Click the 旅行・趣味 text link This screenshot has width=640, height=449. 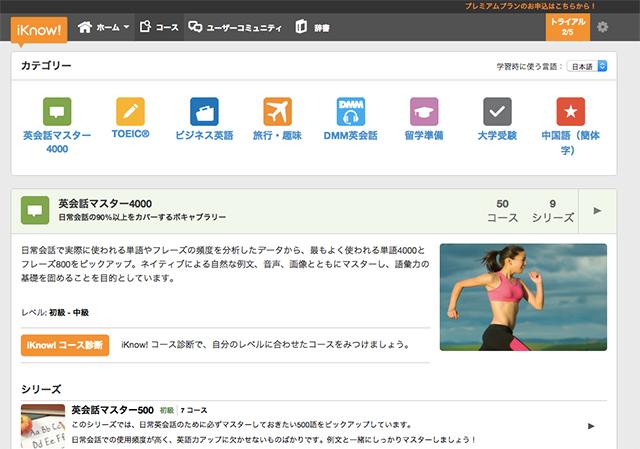[278, 135]
